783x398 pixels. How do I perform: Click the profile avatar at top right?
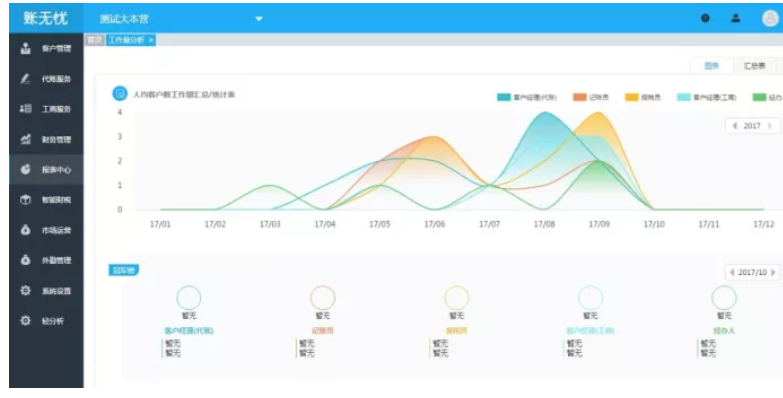pyautogui.click(x=770, y=18)
